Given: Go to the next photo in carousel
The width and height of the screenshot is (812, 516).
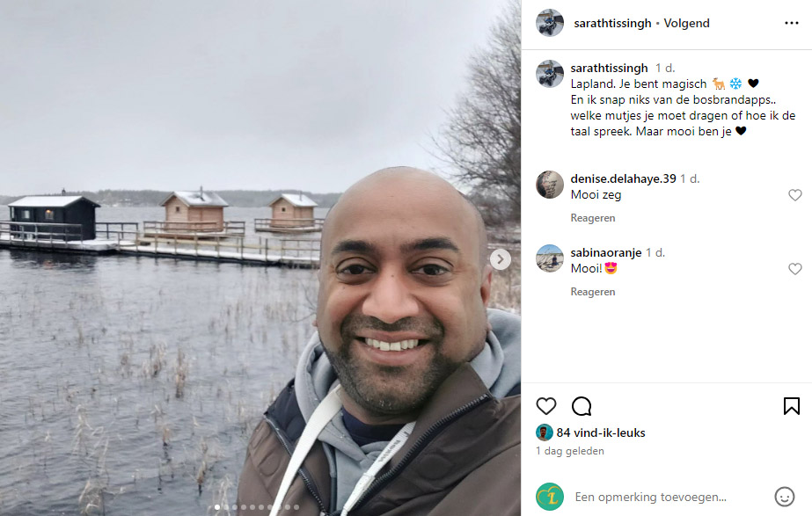Looking at the screenshot, I should click(x=501, y=259).
